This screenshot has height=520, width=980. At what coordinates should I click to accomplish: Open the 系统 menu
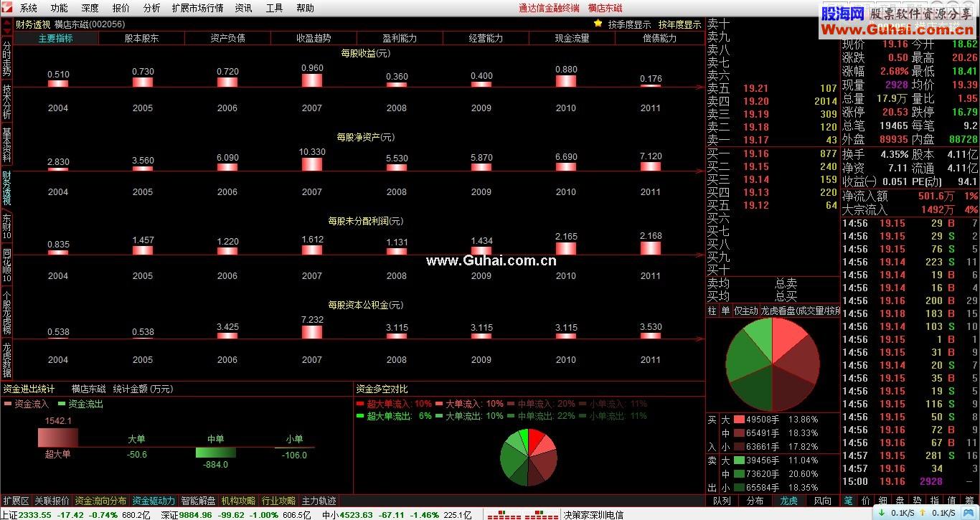click(29, 9)
